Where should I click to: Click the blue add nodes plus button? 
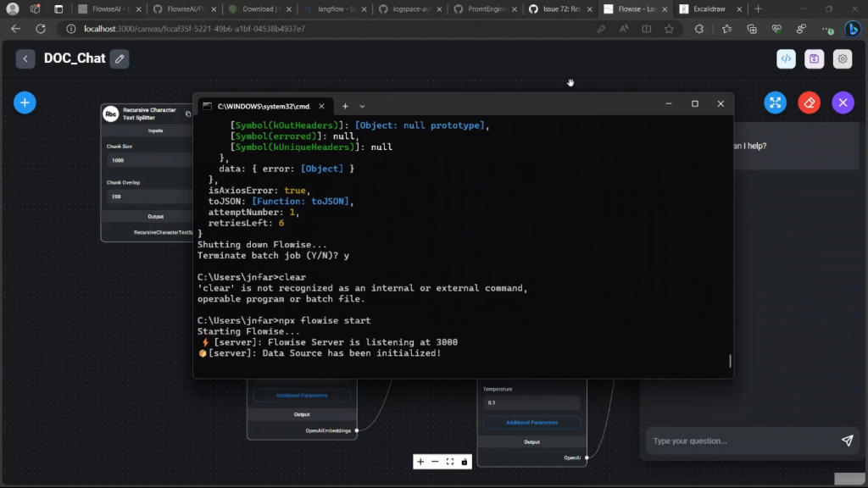coord(25,103)
